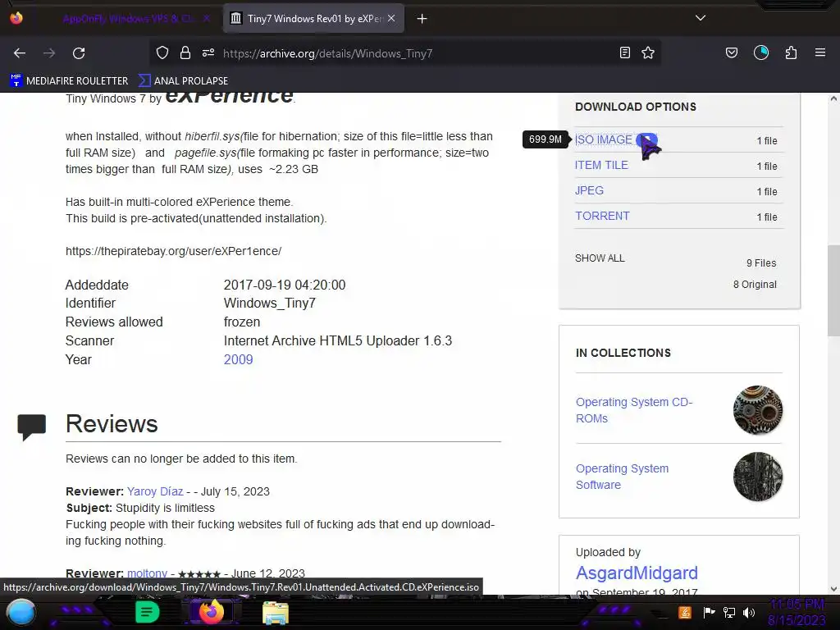840x630 pixels.
Task: Click the Firefox taskbar icon
Action: tap(212, 612)
